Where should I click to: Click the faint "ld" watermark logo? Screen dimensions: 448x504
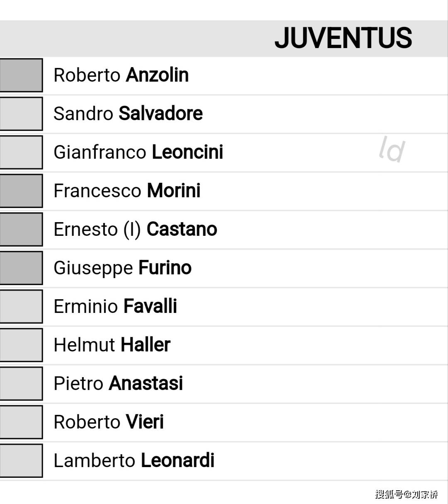point(392,150)
